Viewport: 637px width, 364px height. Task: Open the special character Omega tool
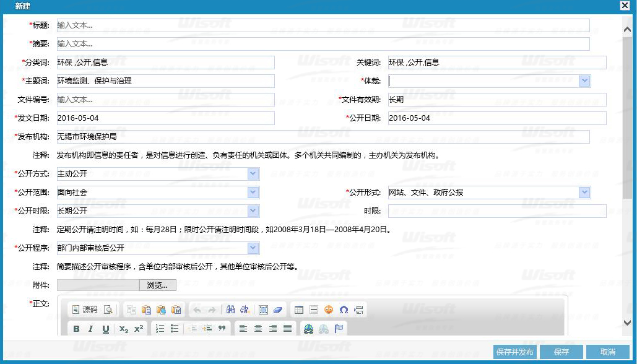click(344, 310)
